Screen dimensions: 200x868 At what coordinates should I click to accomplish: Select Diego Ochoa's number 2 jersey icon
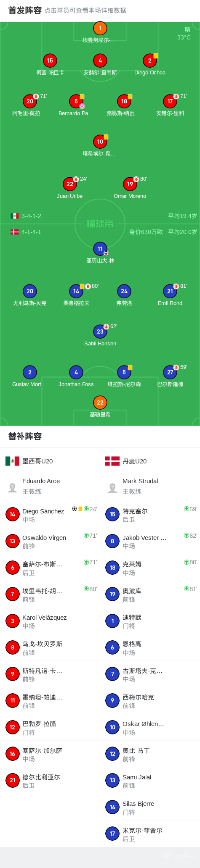point(149,60)
